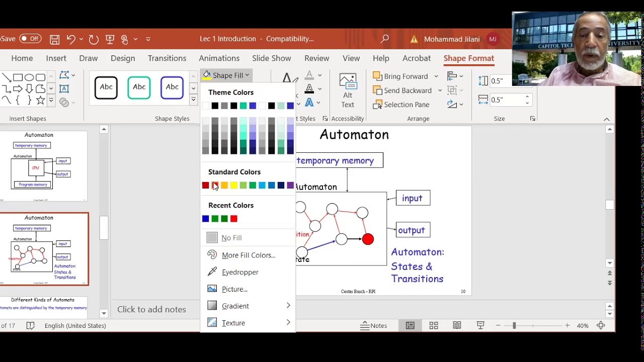644x362 pixels.
Task: Open Reading View from status bar
Action: 457,325
